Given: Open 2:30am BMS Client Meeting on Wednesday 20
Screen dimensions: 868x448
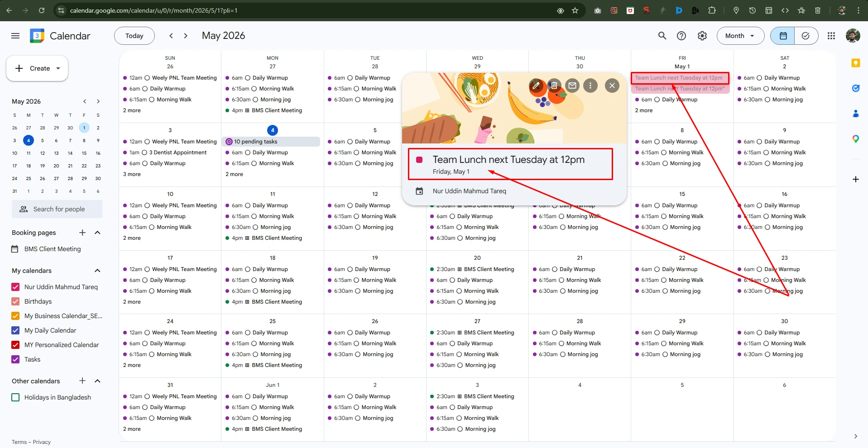Looking at the screenshot, I should 477,269.
